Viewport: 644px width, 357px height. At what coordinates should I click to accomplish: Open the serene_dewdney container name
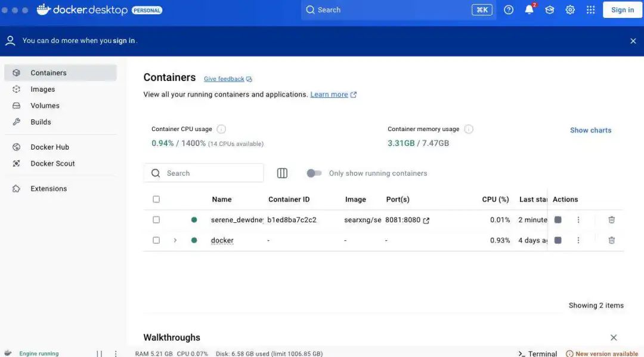tap(237, 220)
